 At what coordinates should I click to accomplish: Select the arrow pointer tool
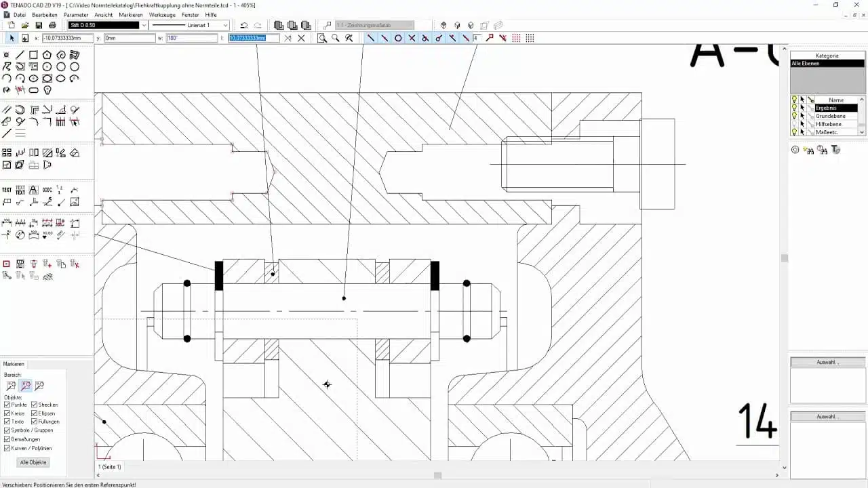coord(12,38)
